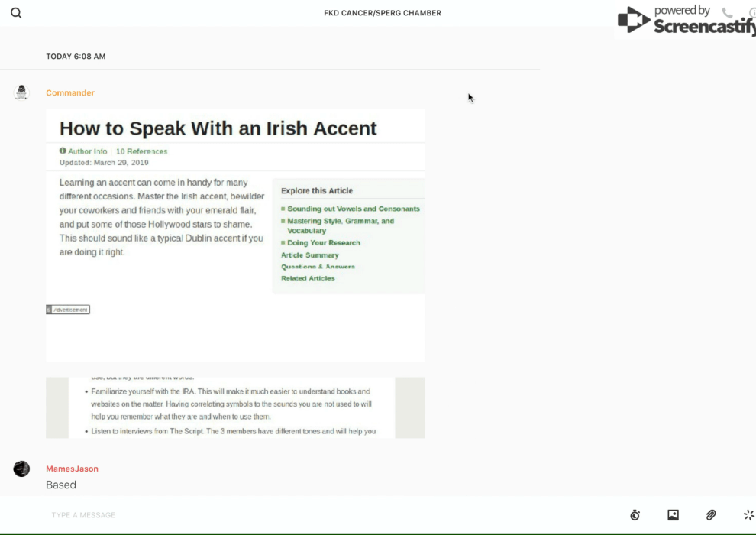Click the "Based" message text
This screenshot has height=535, width=756.
61,485
